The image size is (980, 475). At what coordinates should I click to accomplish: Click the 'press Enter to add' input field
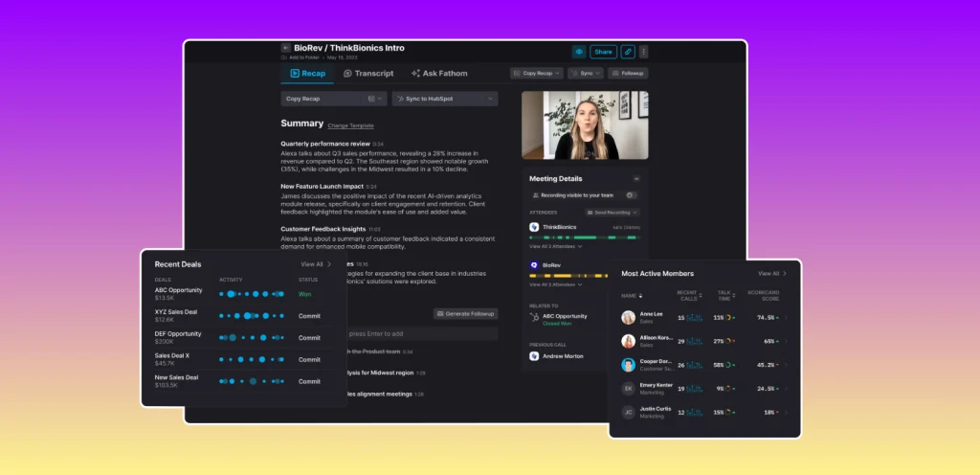422,334
